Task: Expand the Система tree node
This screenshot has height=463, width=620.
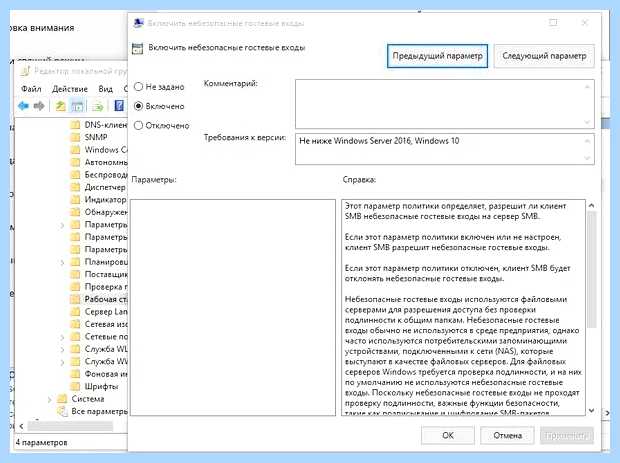Action: [49, 399]
